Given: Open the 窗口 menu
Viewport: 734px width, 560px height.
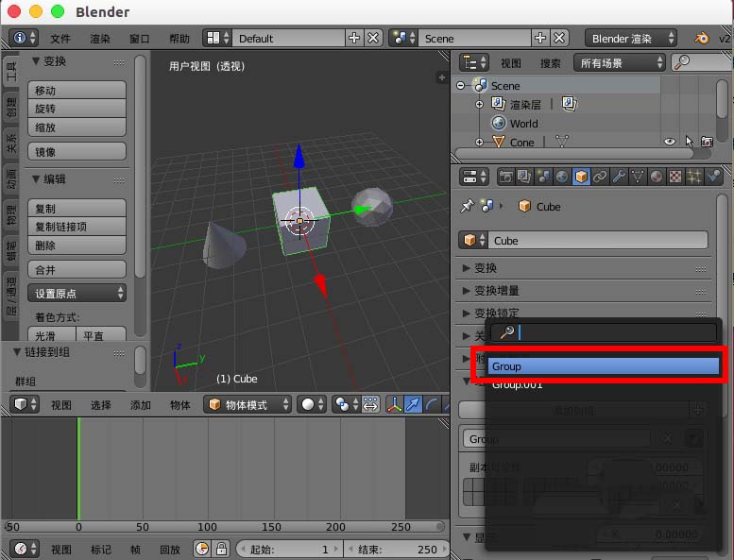Looking at the screenshot, I should [140, 39].
